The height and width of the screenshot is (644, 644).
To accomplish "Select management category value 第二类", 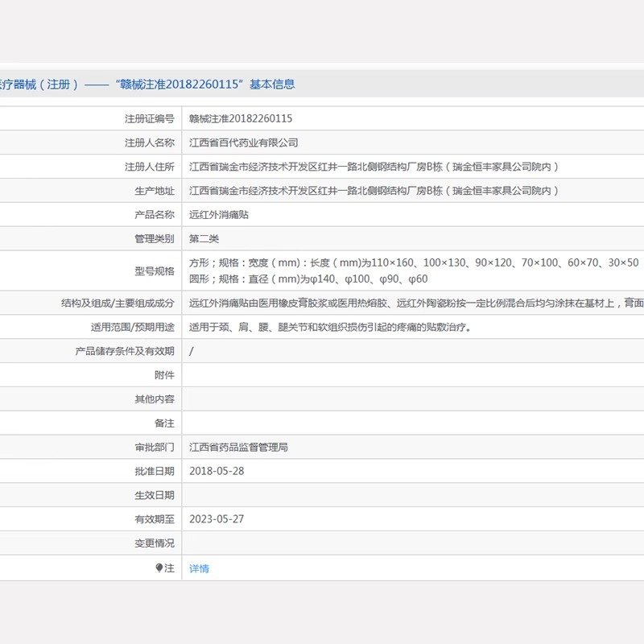I will click(204, 238).
